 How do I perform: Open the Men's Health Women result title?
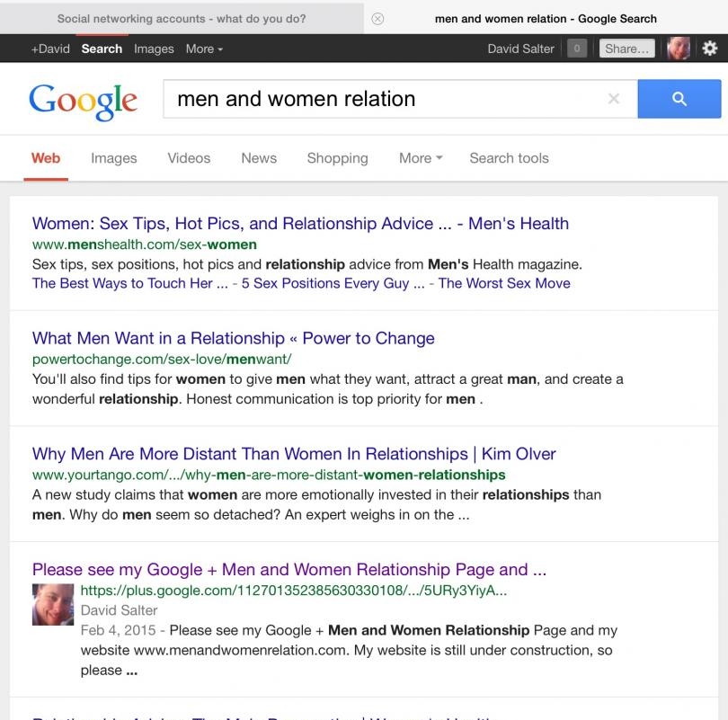coord(300,224)
